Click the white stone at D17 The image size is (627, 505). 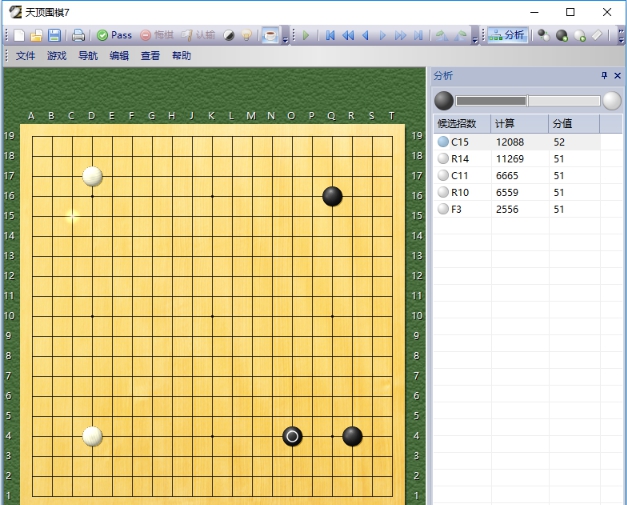[x=92, y=176]
